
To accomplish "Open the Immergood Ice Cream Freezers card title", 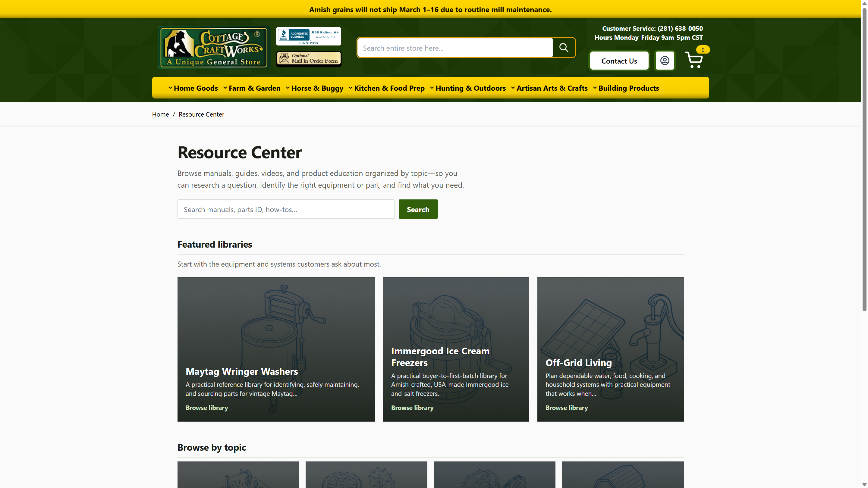I will (440, 357).
